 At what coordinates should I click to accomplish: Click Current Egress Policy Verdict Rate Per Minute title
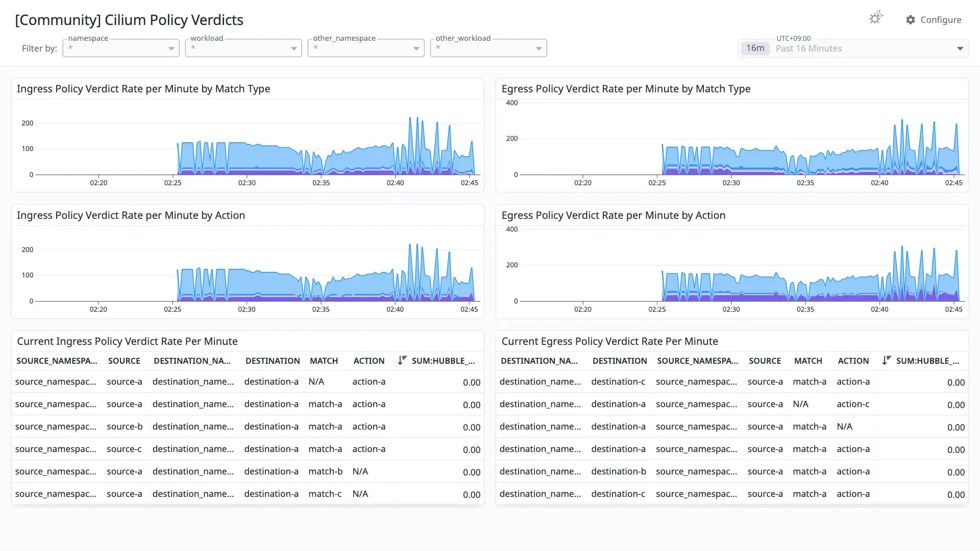[609, 341]
